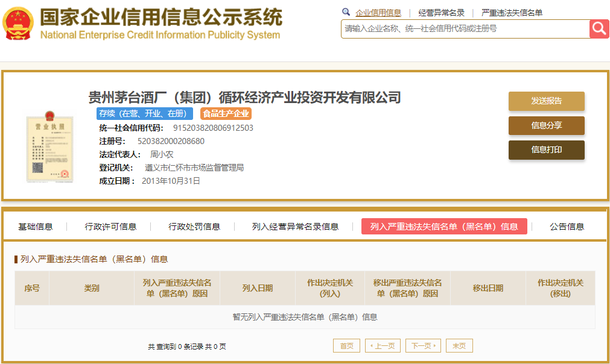Screen dimensions: 610x364
Task: Go to 上一页 in pagination
Action: point(383,346)
